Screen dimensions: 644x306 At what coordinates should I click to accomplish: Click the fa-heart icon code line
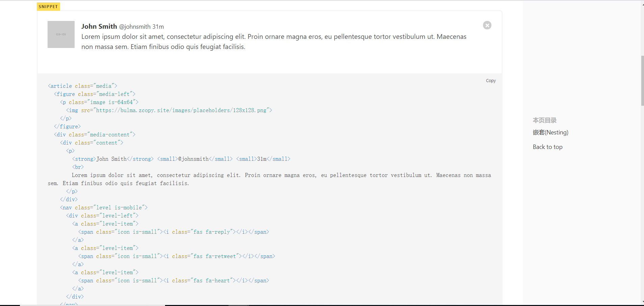tap(173, 281)
